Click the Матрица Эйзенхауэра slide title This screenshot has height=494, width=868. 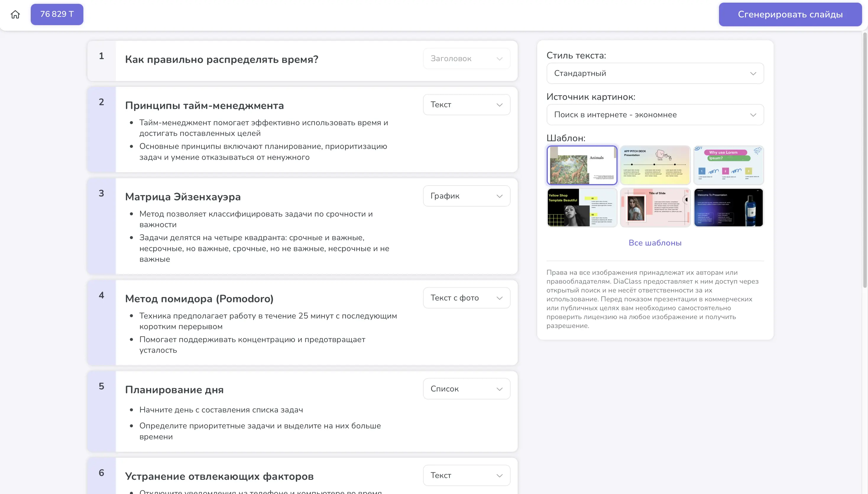(x=183, y=197)
